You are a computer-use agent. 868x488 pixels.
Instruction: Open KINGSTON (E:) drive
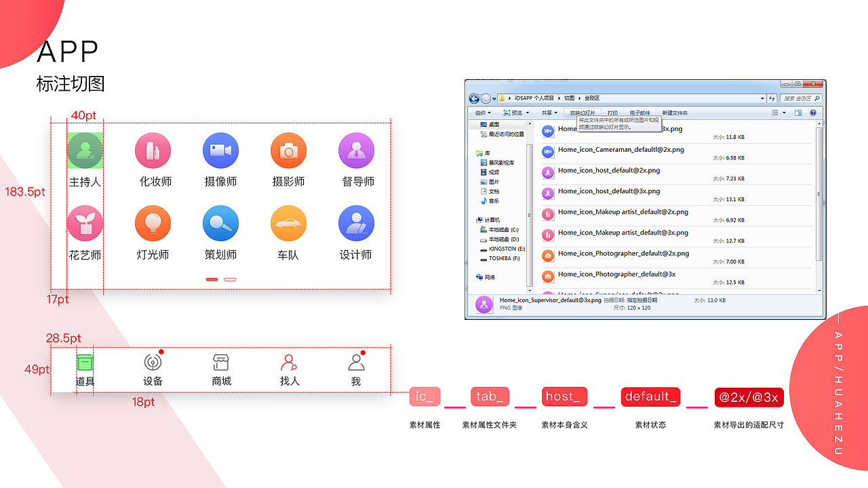[x=502, y=249]
